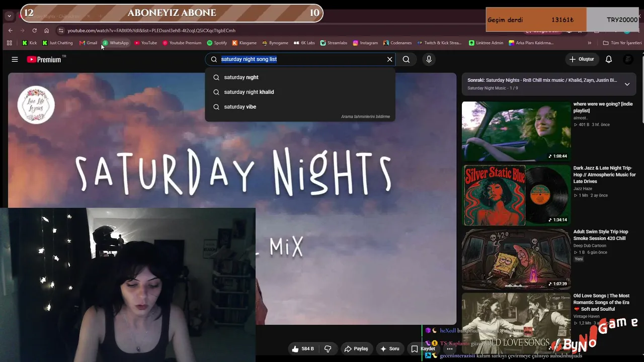Open Silver Static Blue jazz thumbnail
The width and height of the screenshot is (644, 362).
[516, 195]
